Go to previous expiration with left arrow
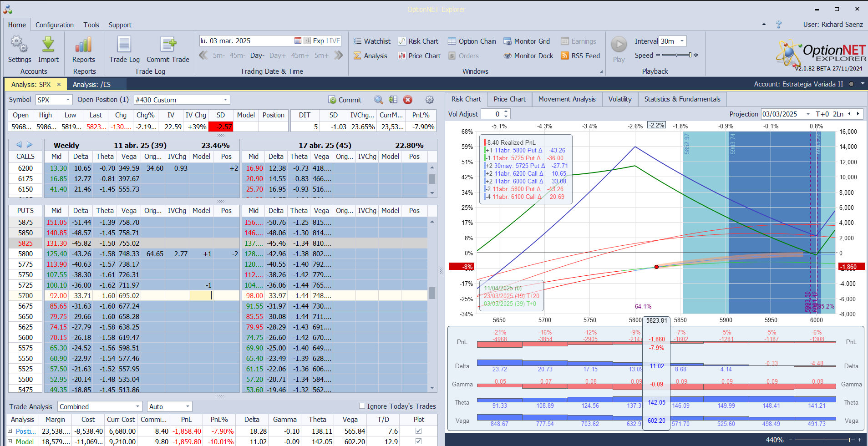The image size is (868, 446). pos(19,145)
